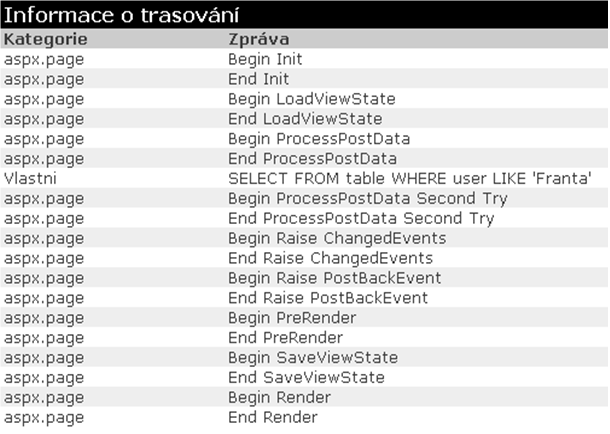Select End ProcessPostData Second Try message
The width and height of the screenshot is (610, 434).
pyautogui.click(x=361, y=218)
